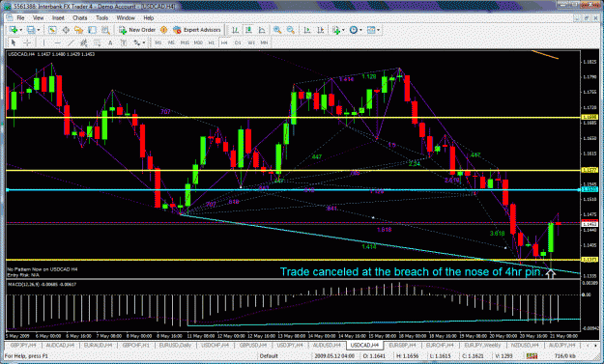Toggle the W1 timeframe button
604x364 pixels.
(x=250, y=42)
